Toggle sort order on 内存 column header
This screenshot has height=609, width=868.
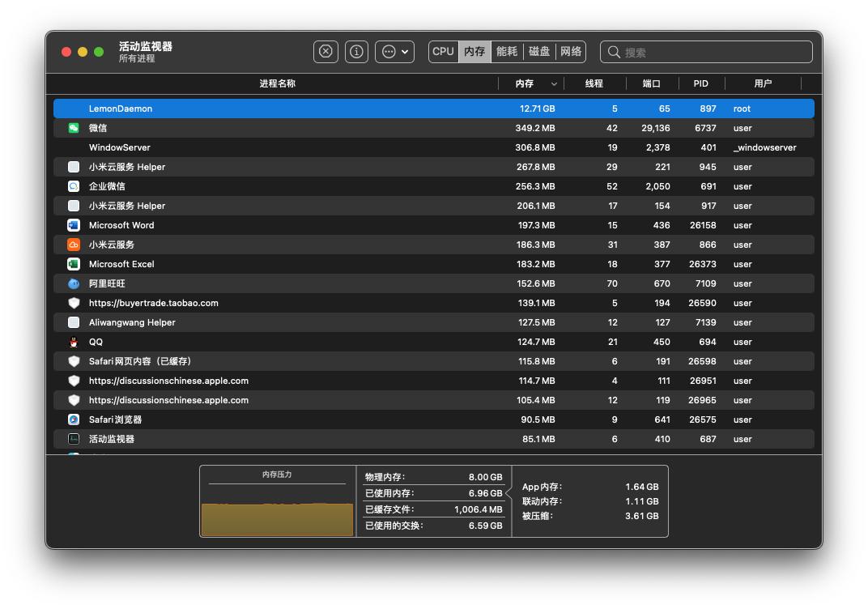(x=530, y=83)
